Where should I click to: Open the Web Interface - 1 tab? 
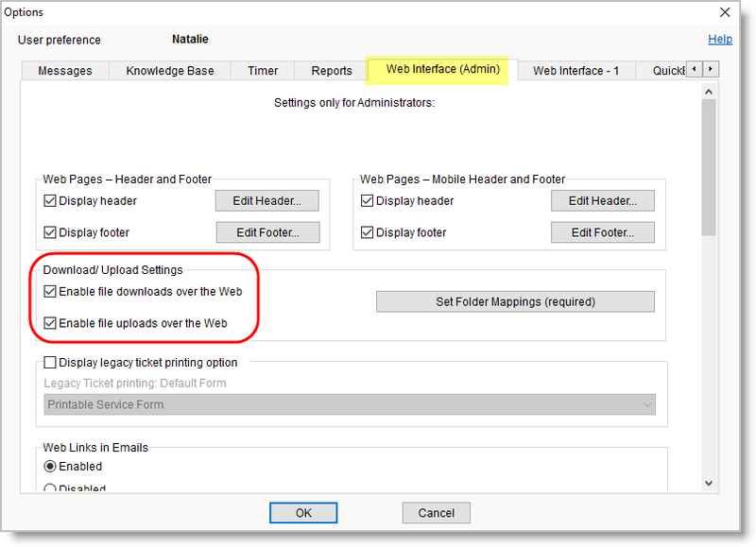575,70
